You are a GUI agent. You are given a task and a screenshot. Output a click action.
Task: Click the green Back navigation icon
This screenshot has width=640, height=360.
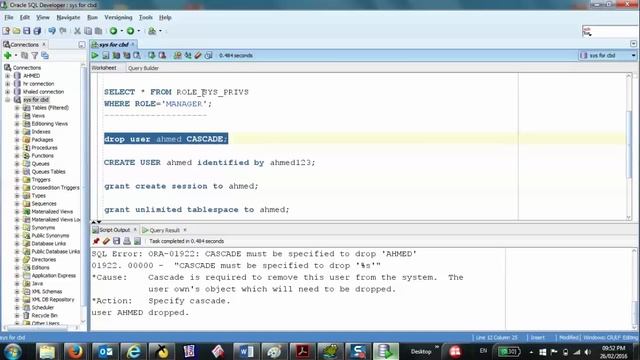[x=113, y=31]
